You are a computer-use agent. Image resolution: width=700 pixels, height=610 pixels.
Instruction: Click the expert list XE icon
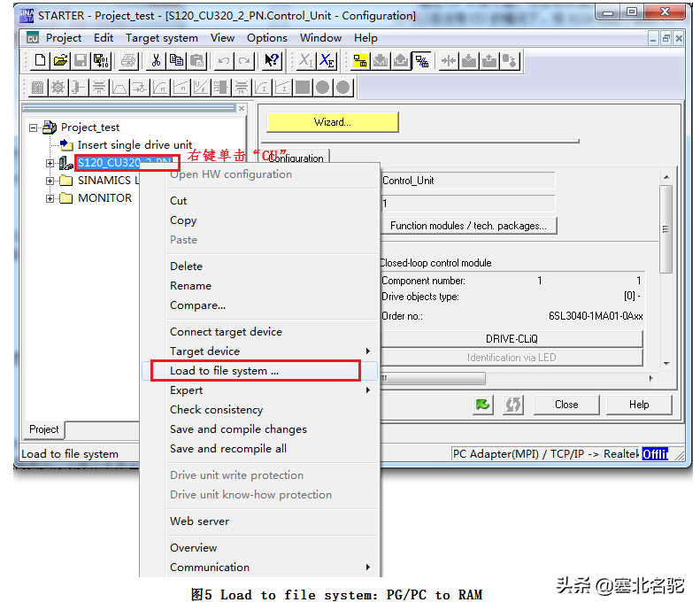click(x=327, y=61)
